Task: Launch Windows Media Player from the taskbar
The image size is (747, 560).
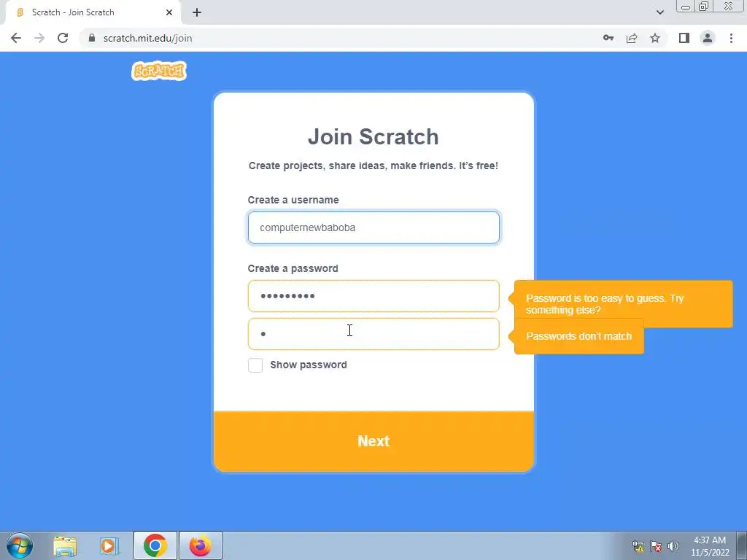Action: tap(109, 545)
